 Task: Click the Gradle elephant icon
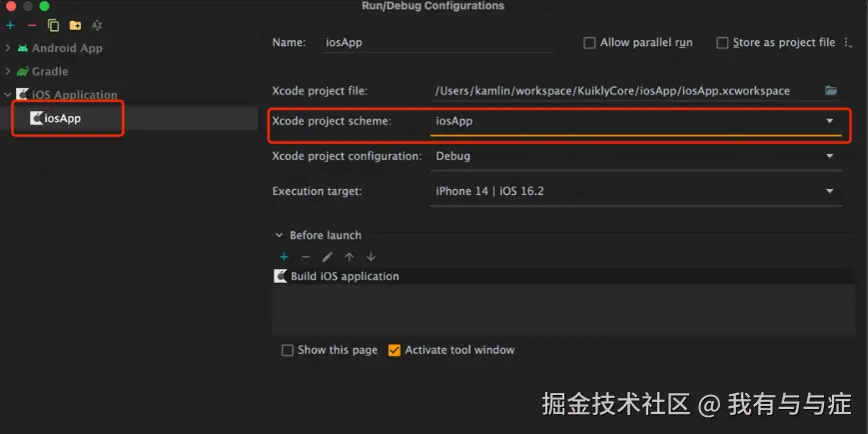[x=22, y=72]
